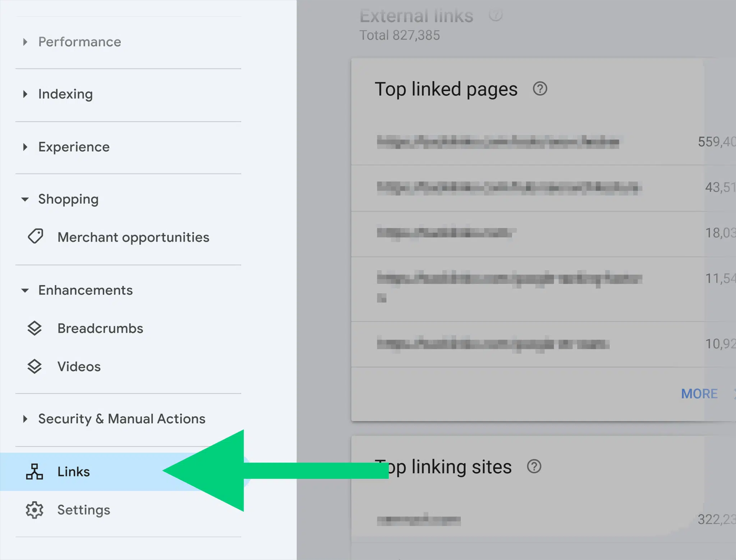Collapse the Enhancements section arrow
736x560 pixels.
(x=25, y=290)
